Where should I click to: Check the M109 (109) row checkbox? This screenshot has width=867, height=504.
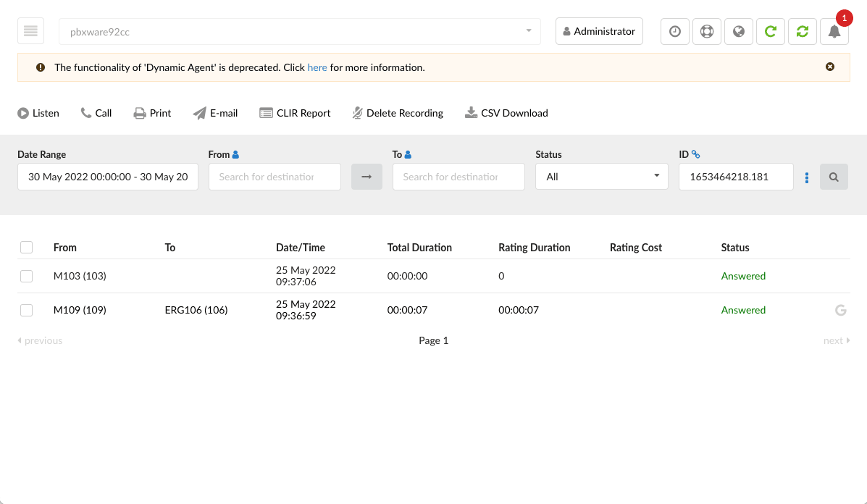click(x=27, y=310)
